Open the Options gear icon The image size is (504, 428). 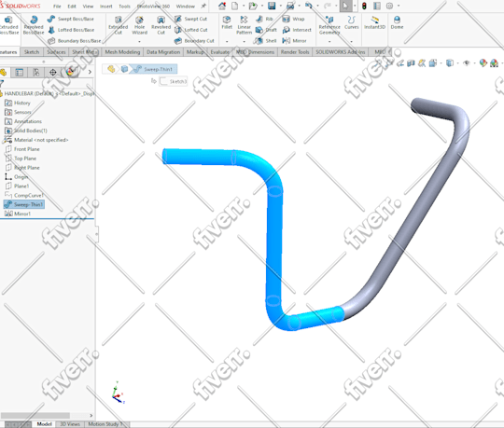pos(389,6)
